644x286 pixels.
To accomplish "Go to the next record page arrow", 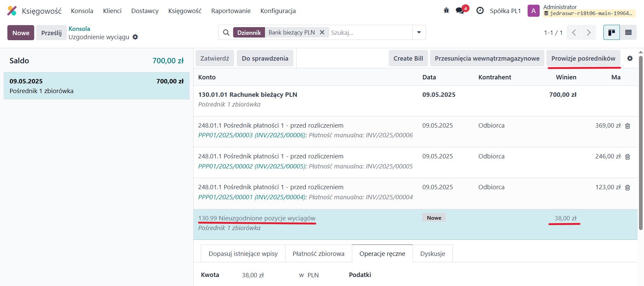I will (x=589, y=32).
